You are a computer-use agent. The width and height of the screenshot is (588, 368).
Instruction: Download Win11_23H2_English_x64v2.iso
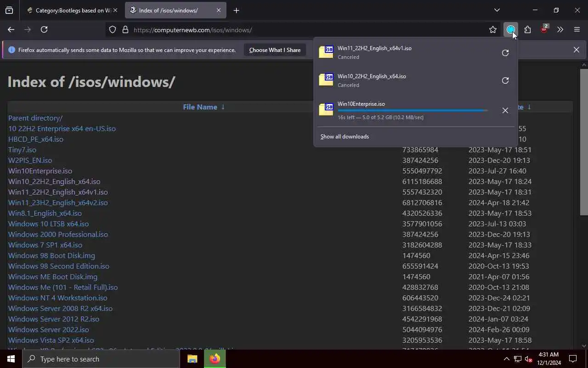[58, 202]
